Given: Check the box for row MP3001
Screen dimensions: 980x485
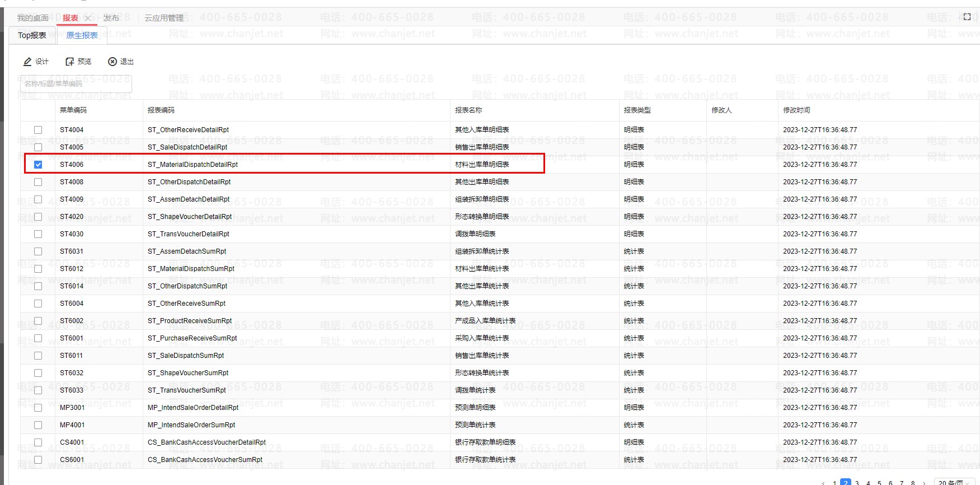Looking at the screenshot, I should [38, 408].
